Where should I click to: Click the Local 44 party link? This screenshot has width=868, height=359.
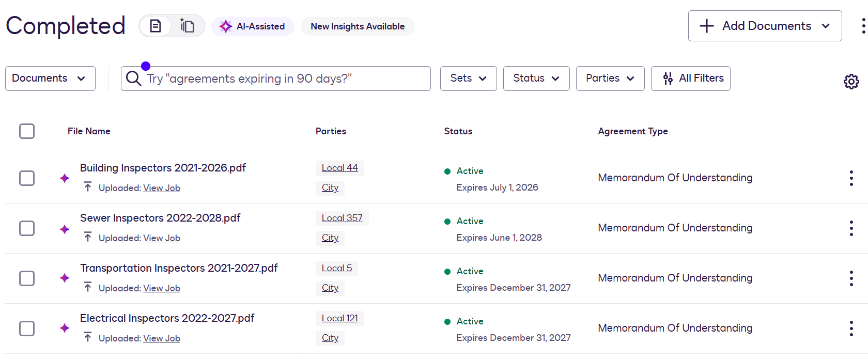(x=339, y=168)
